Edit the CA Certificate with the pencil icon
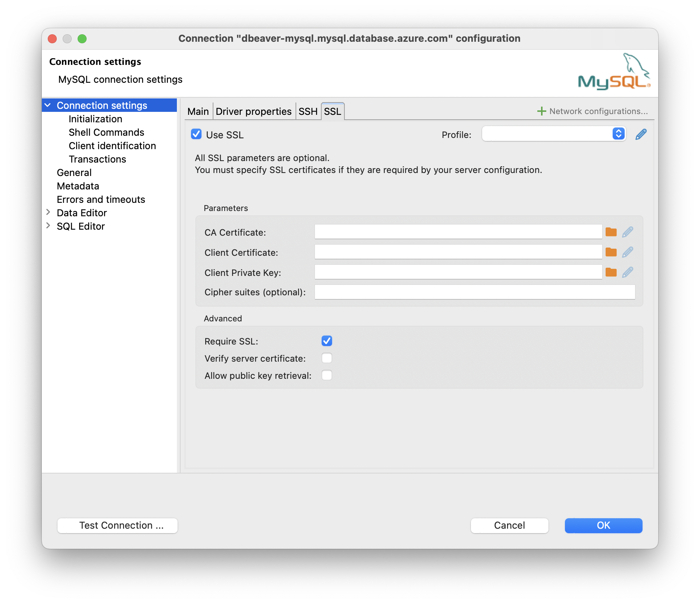 [x=628, y=232]
